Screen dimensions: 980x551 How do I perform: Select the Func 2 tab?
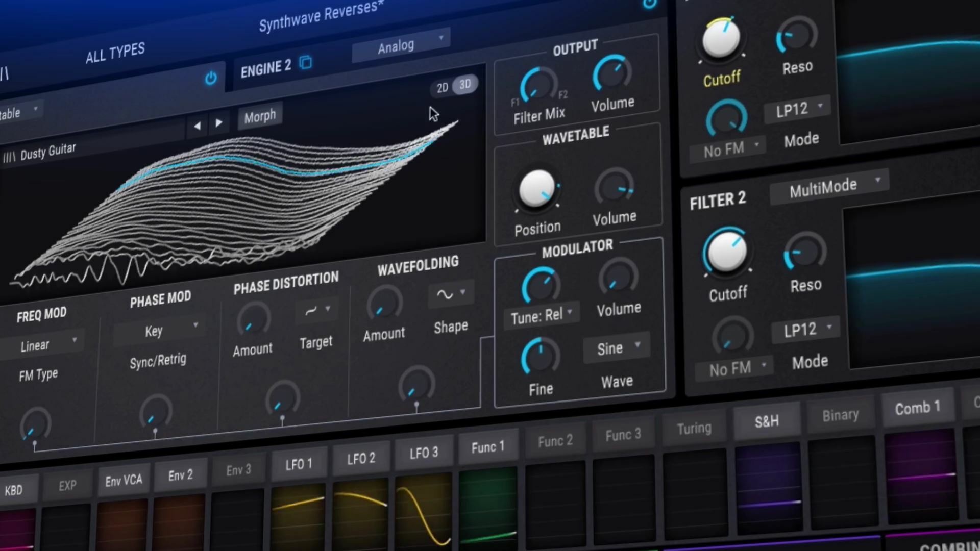point(555,440)
